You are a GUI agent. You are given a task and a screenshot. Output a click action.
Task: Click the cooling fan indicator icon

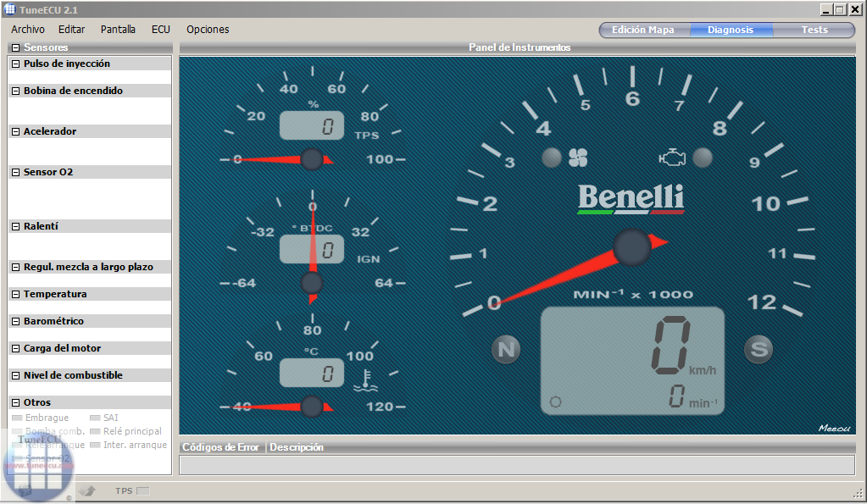tap(578, 158)
